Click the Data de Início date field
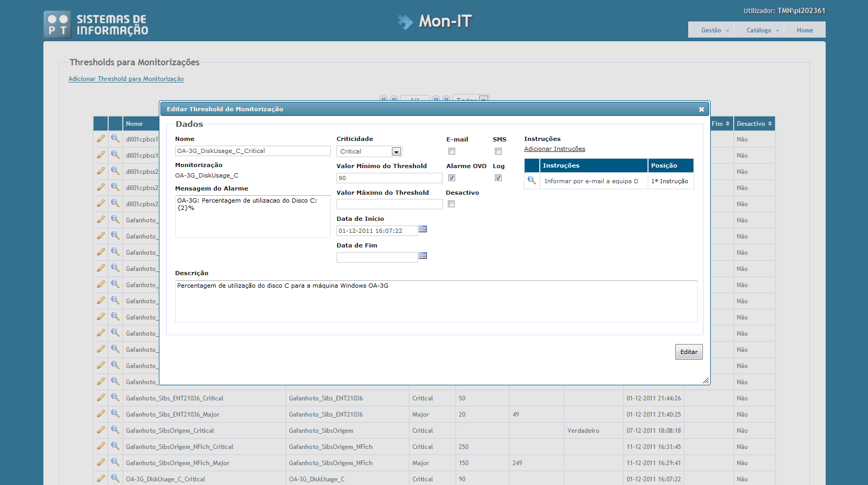 coord(377,231)
